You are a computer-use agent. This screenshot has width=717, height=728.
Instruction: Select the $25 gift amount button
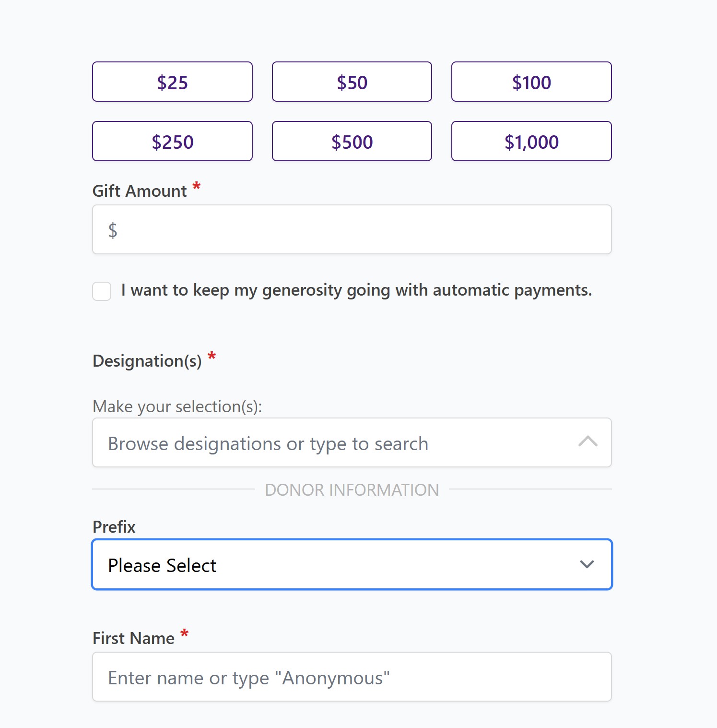[x=172, y=82]
